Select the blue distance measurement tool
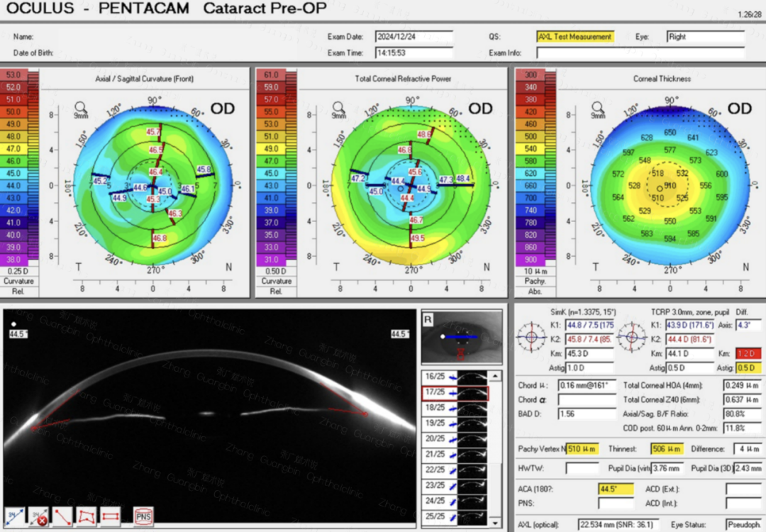 [13, 516]
